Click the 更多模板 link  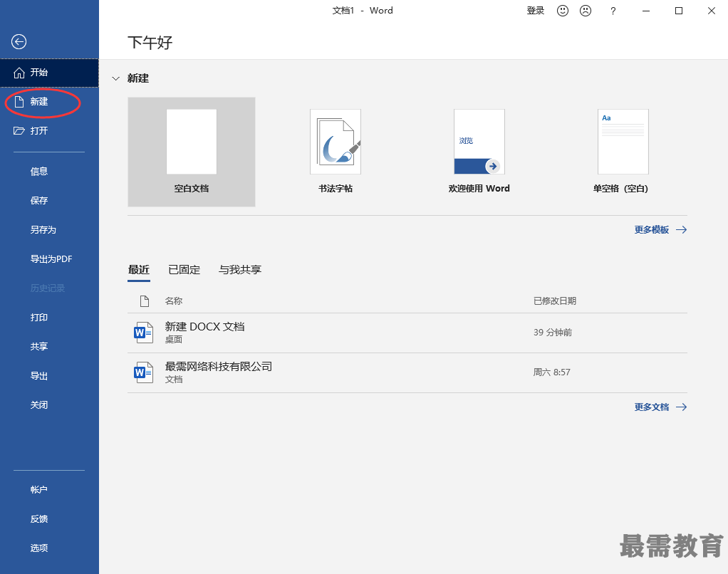tap(660, 230)
